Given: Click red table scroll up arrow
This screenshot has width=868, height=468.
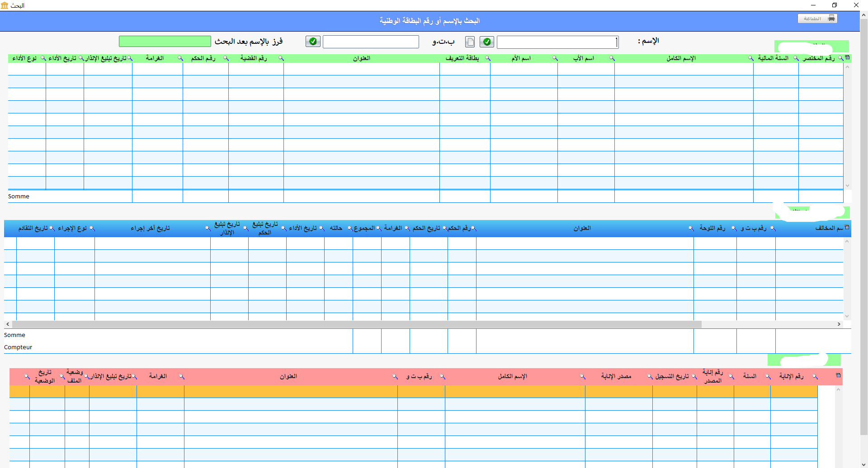Looking at the screenshot, I should click(x=838, y=389).
